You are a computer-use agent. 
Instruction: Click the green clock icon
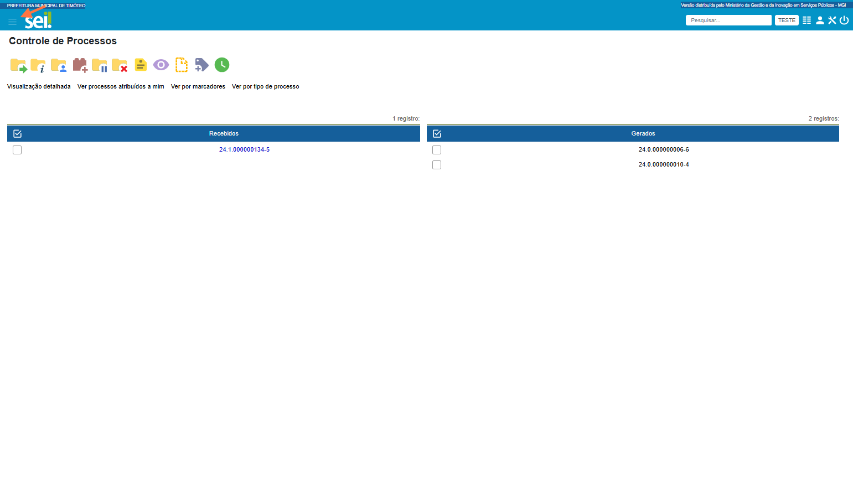[222, 65]
